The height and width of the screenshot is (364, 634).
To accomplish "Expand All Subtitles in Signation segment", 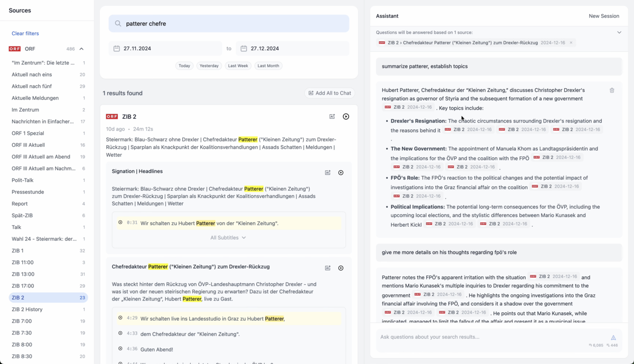I will pos(228,238).
